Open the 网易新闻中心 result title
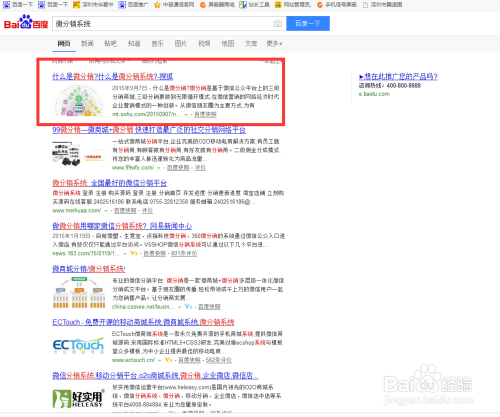The width and height of the screenshot is (500, 417). click(x=122, y=226)
